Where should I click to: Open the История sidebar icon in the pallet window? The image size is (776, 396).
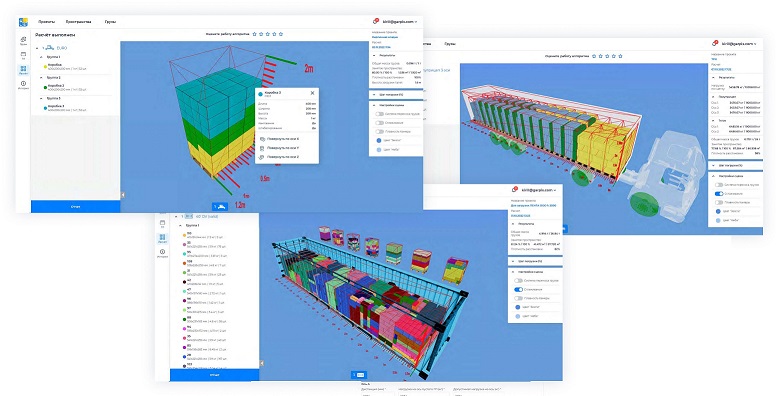(23, 85)
